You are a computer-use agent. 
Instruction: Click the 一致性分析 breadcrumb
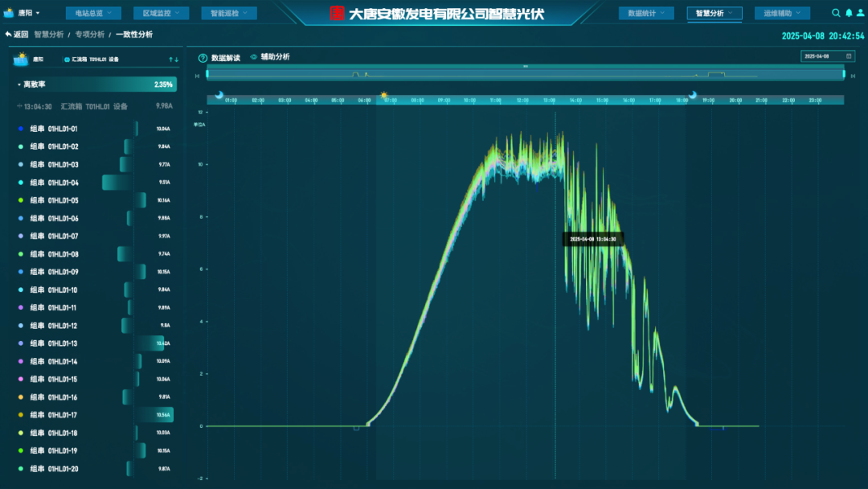(134, 35)
